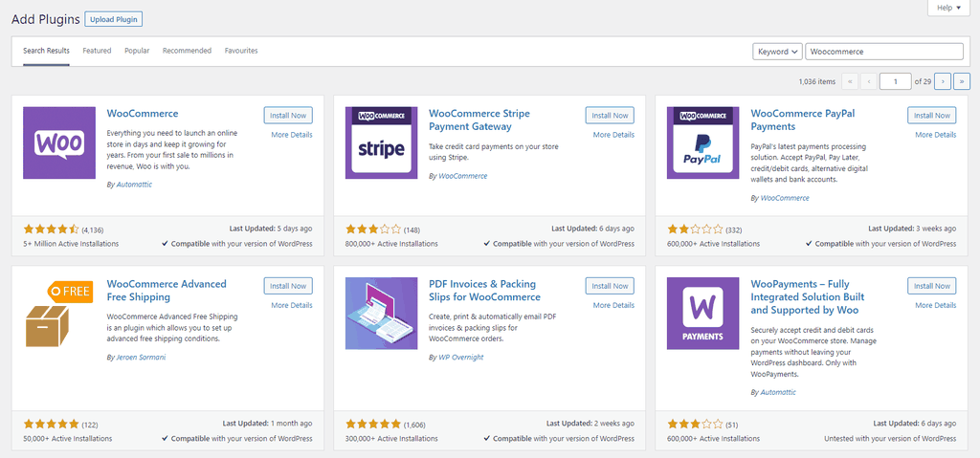Open WooCommerce author link under PayPal plugin
Screen dimensions: 980x458
[785, 198]
